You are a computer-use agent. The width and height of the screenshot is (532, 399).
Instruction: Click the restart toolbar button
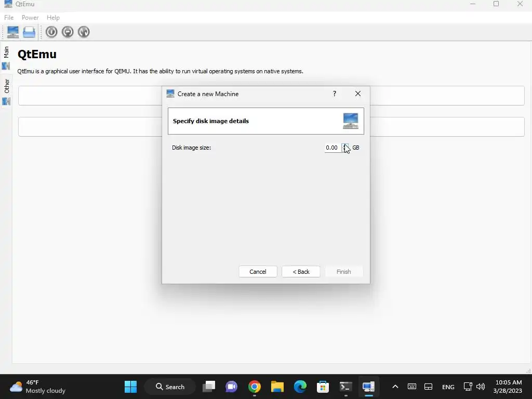(x=84, y=32)
